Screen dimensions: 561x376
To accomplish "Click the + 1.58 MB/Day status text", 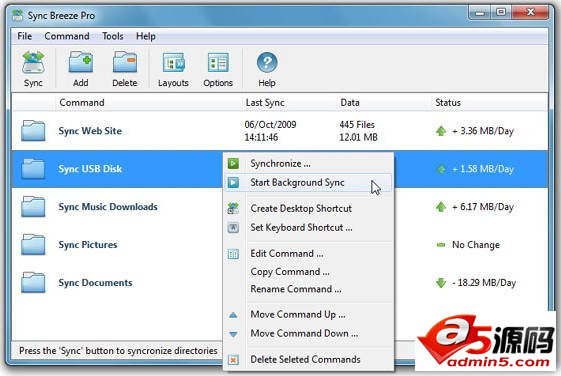I will (x=483, y=169).
